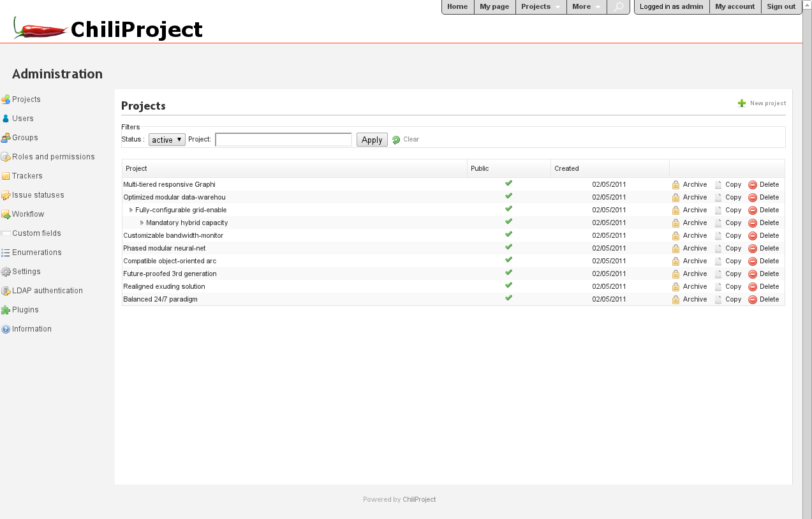Click the Users icon in sidebar
This screenshot has width=812, height=519.
click(6, 119)
